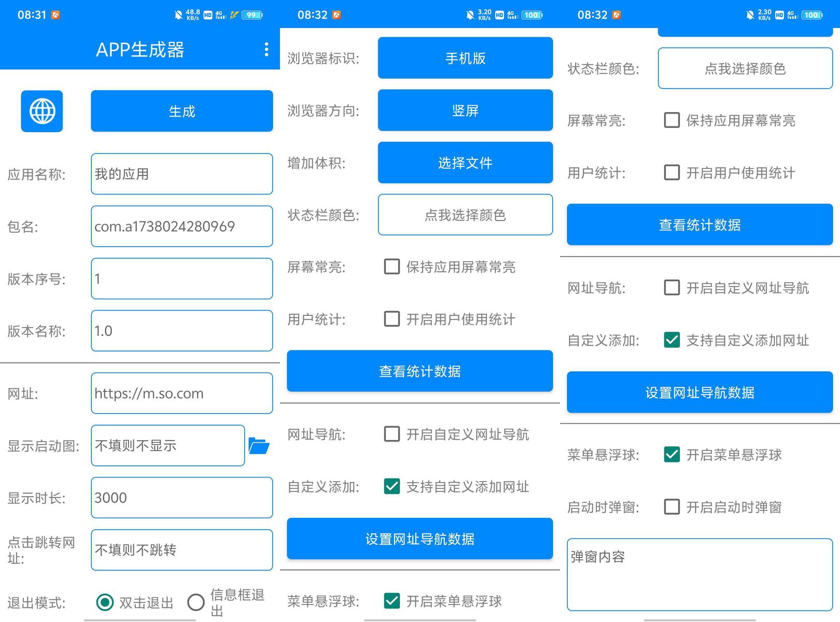Click the 退出模式 label
The image size is (840, 622).
coord(36,603)
